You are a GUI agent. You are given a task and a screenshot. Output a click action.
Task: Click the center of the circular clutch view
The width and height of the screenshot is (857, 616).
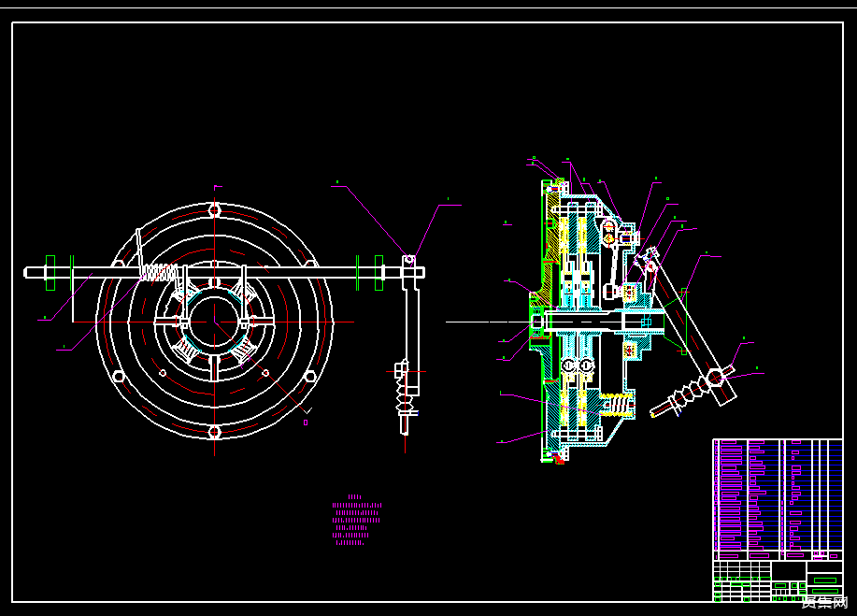[215, 322]
